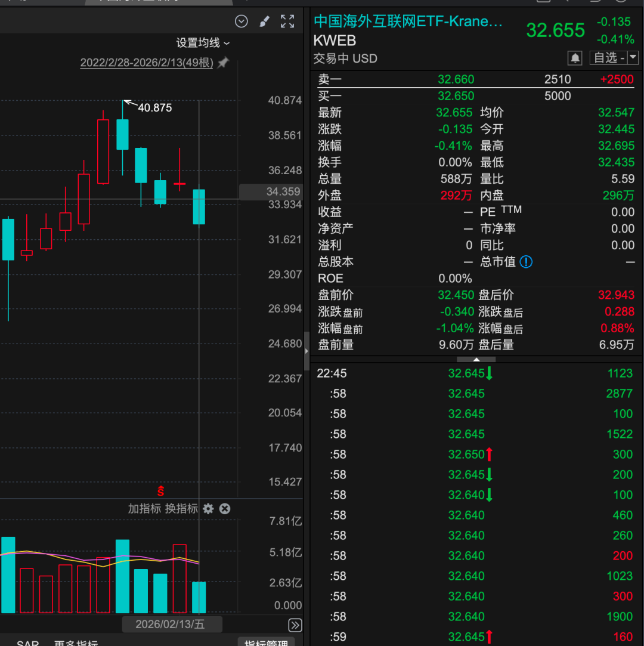The width and height of the screenshot is (644, 646).
Task: Click the 40.875 high price annotation
Action: (155, 108)
